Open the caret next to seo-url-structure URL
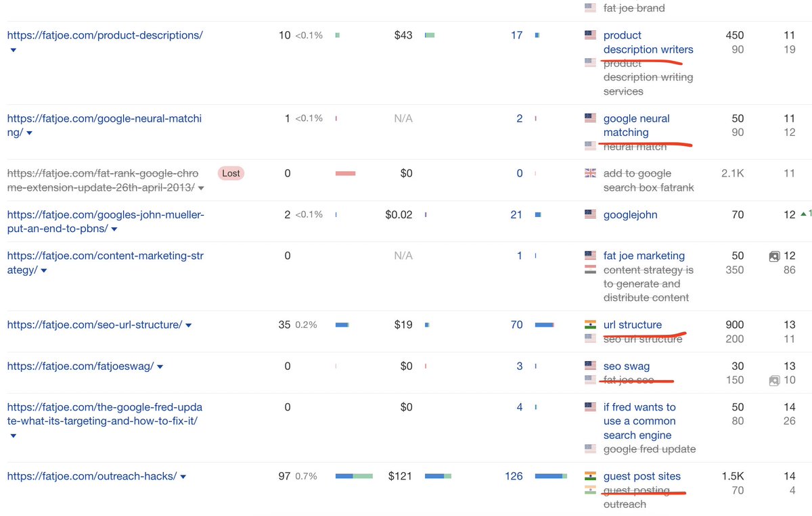Screen dimensions: 812x516 187,325
